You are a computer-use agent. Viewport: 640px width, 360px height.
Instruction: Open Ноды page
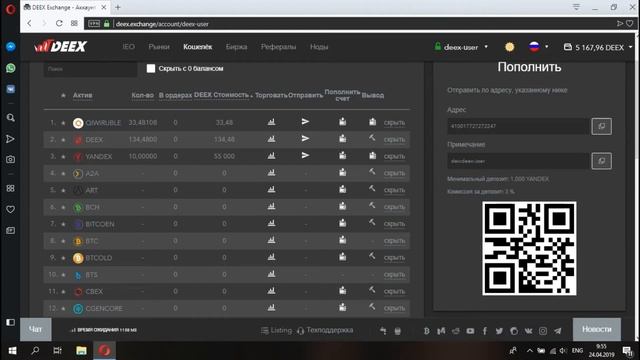pyautogui.click(x=319, y=47)
